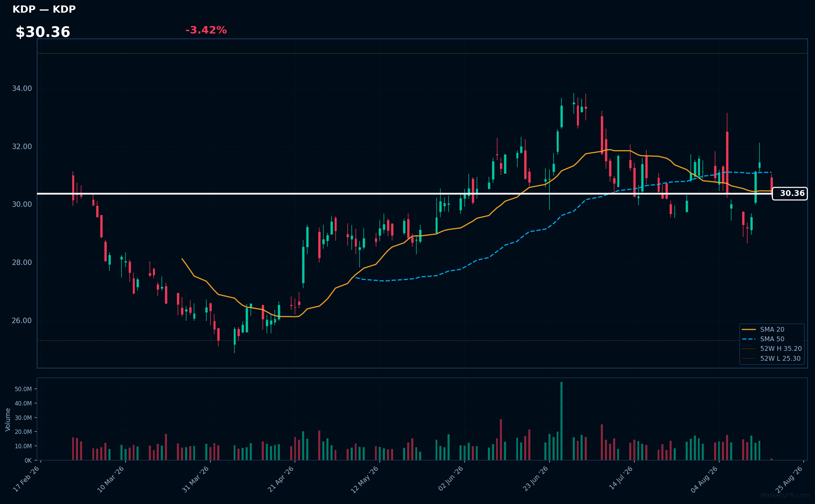Click the 34.00 price axis label
815x504 pixels.
(x=22, y=89)
